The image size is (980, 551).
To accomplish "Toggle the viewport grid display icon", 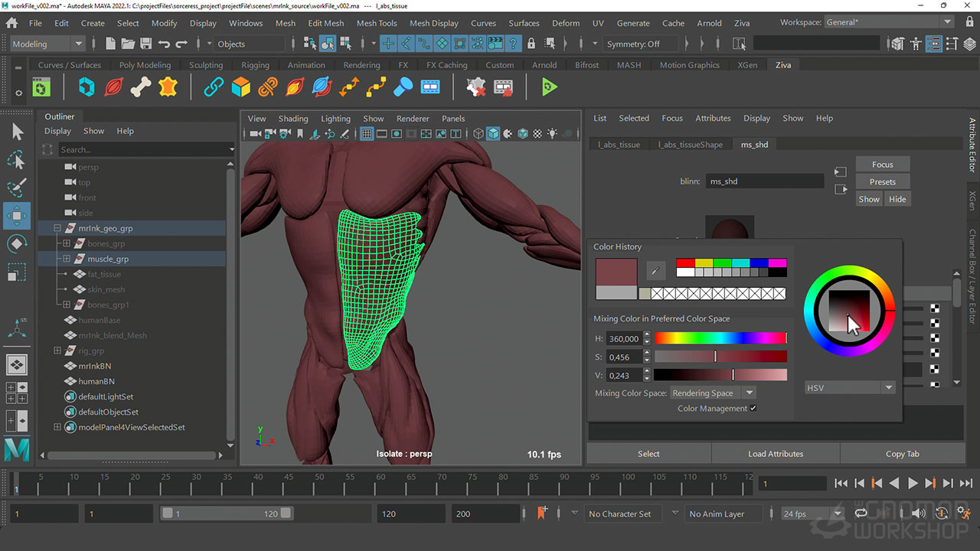I will tap(367, 134).
